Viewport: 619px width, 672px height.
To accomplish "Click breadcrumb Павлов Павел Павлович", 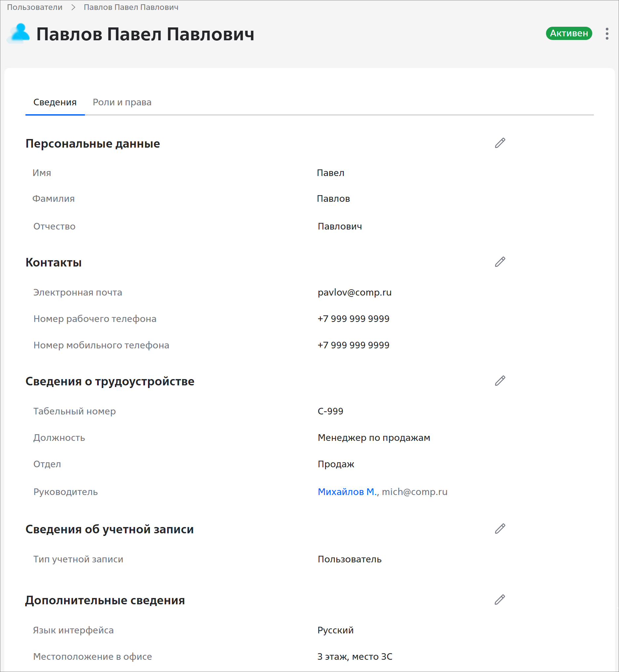I will coord(131,7).
